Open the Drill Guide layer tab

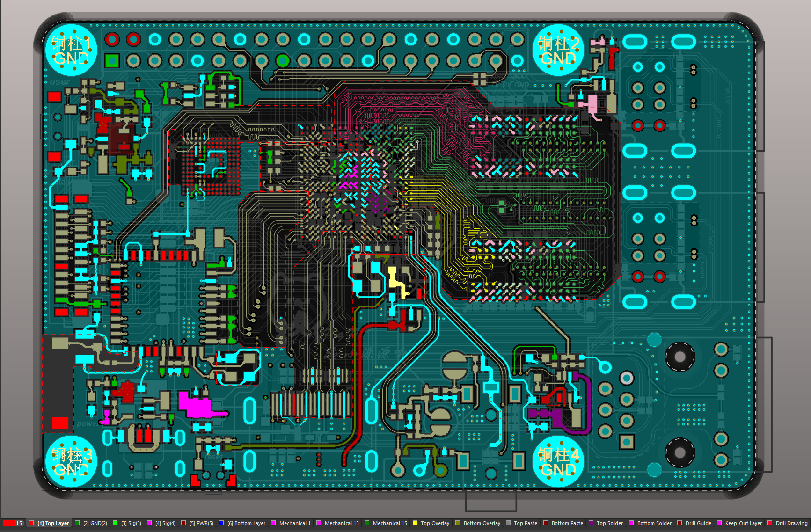(x=698, y=523)
